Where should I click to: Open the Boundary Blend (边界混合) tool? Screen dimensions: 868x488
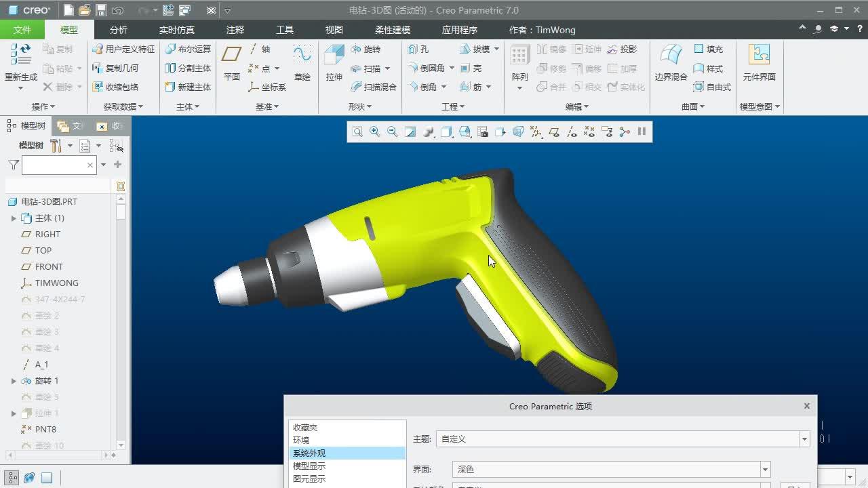(671, 63)
